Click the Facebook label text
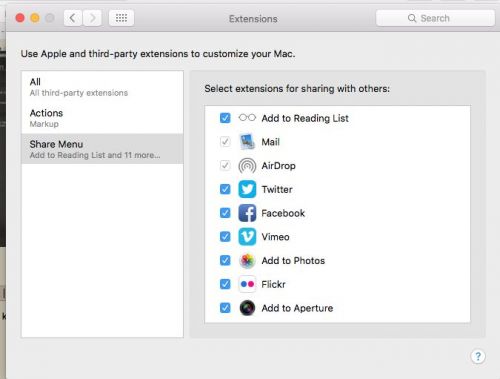 pos(283,213)
